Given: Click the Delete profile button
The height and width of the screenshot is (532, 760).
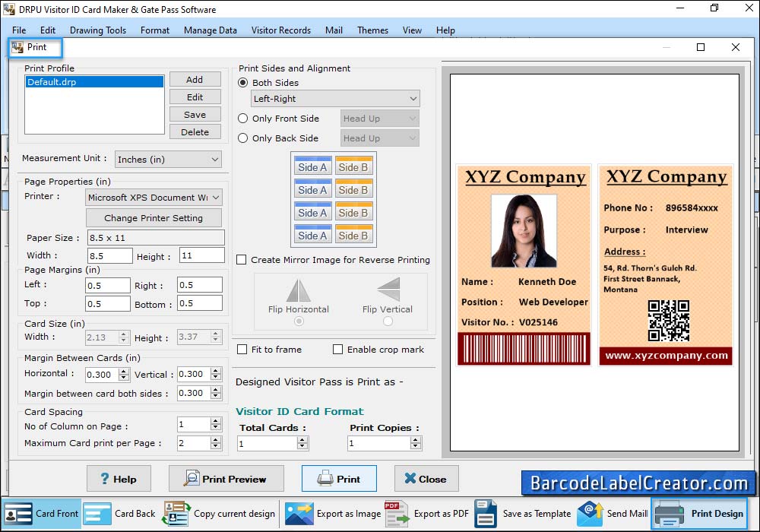Looking at the screenshot, I should [x=195, y=131].
